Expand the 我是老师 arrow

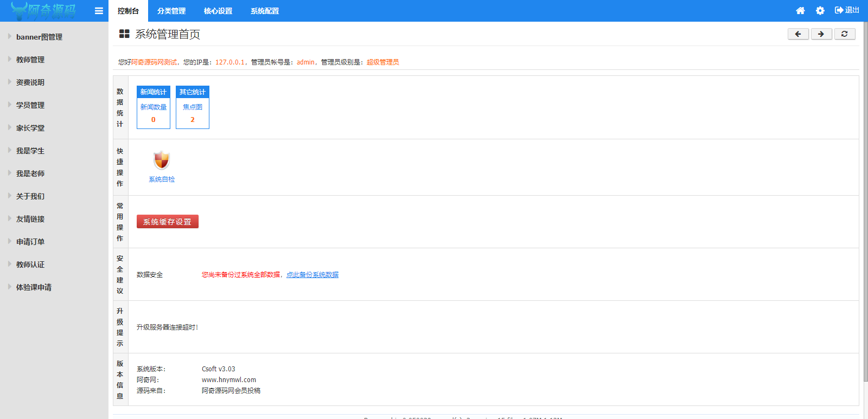(10, 173)
